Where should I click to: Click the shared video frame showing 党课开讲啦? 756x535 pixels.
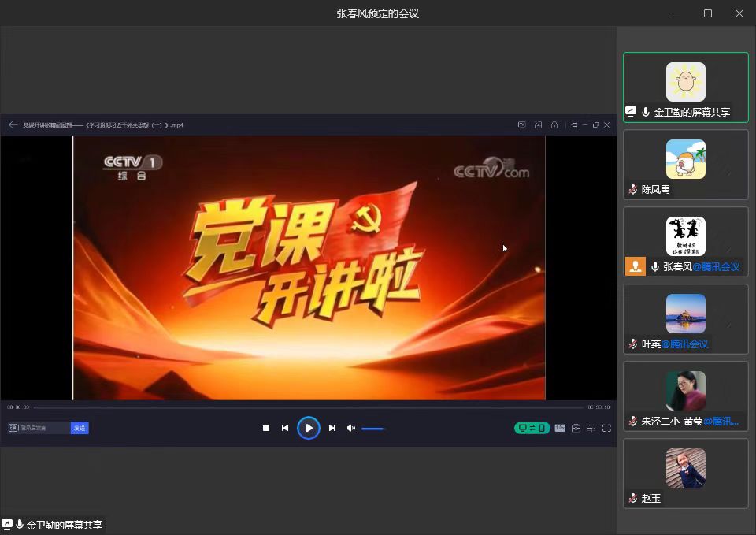[x=309, y=268]
